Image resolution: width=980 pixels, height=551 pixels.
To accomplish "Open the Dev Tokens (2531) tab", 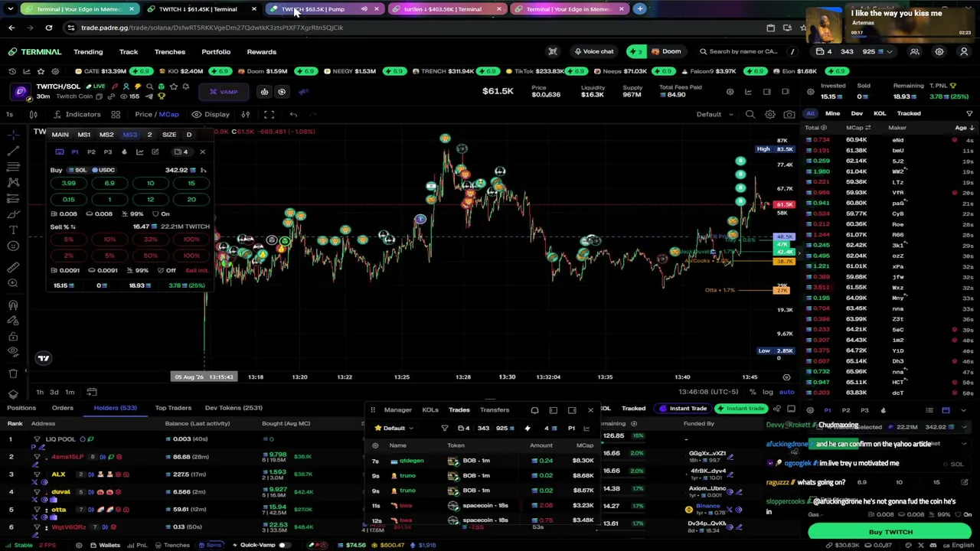I will click(x=234, y=408).
